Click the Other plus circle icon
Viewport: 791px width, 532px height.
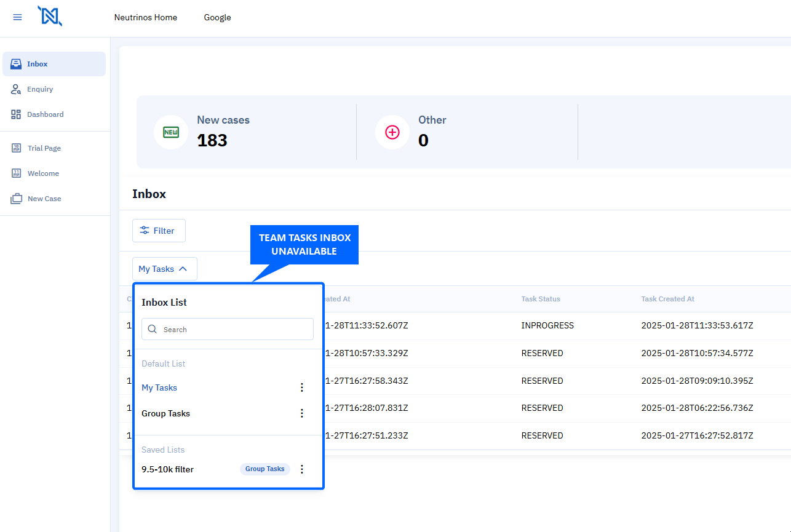click(392, 132)
